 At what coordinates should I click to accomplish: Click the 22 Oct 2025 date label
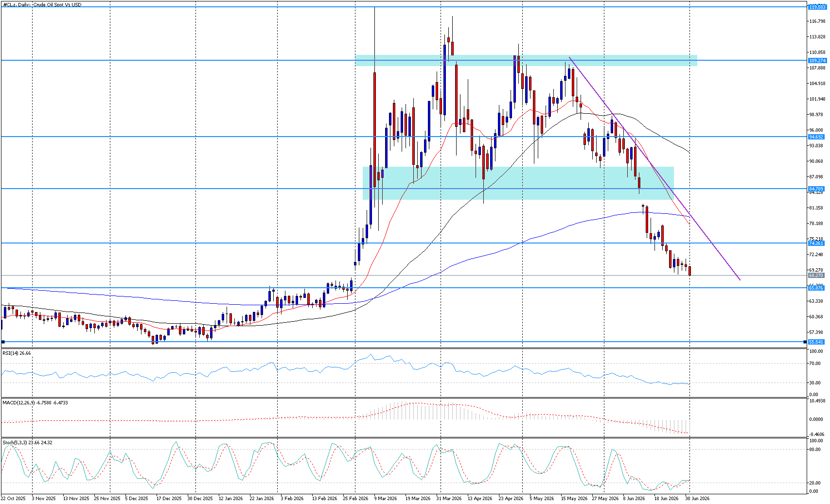[13, 498]
